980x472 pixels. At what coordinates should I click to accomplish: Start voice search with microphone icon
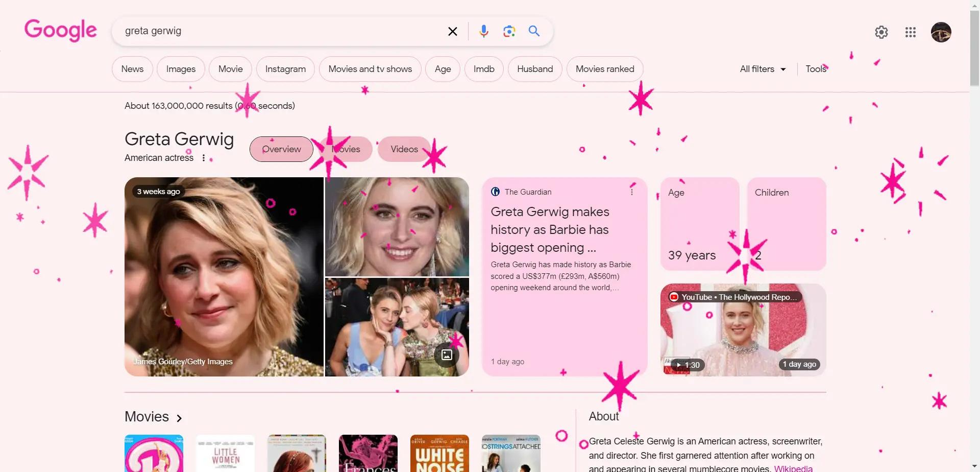(483, 31)
